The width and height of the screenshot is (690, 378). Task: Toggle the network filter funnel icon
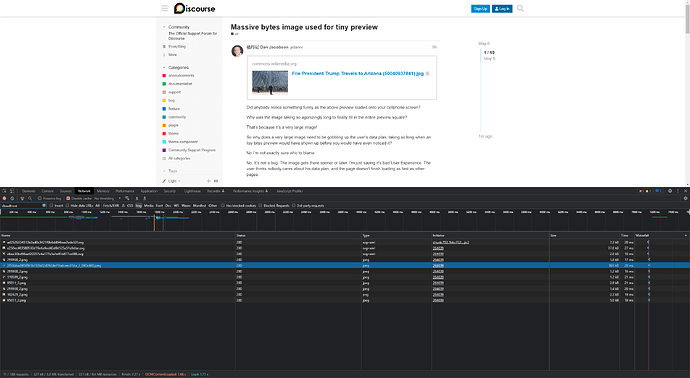22,198
